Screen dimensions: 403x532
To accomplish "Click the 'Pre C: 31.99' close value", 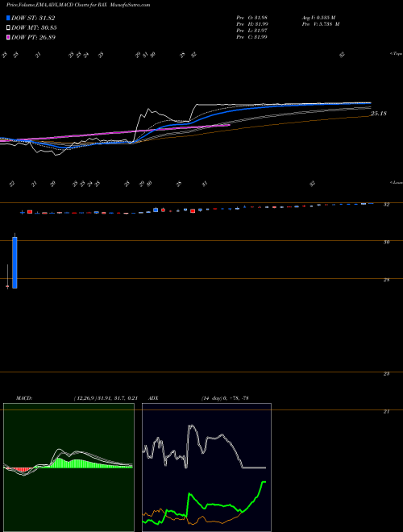I will point(252,37).
